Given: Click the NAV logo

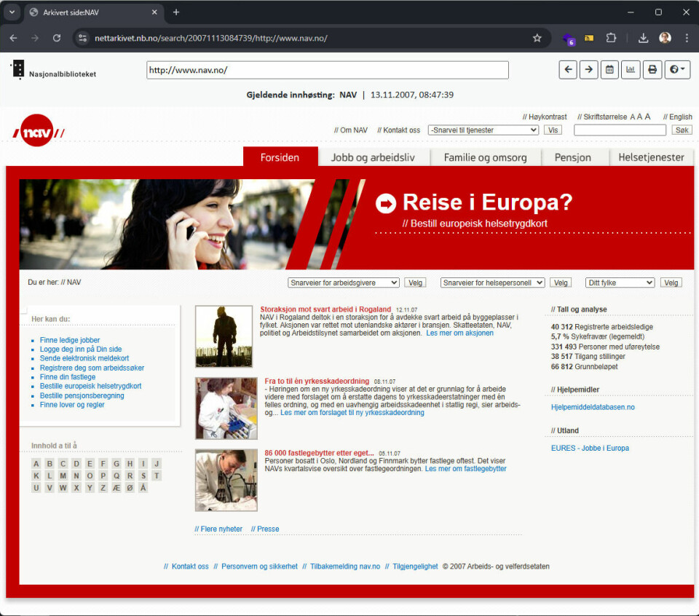Looking at the screenshot, I should (38, 132).
